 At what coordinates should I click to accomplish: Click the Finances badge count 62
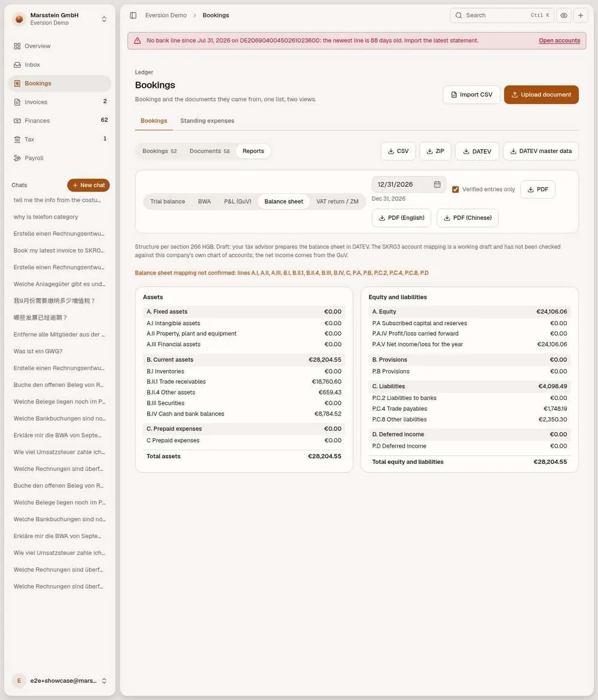point(105,120)
